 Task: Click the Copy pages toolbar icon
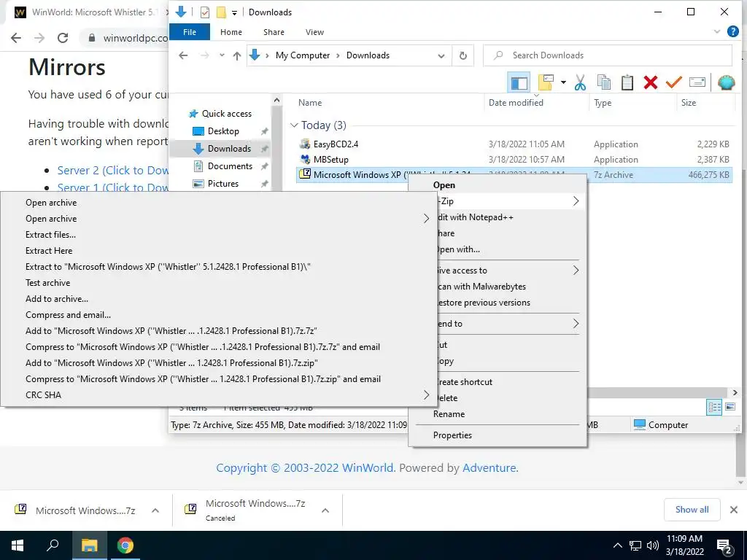click(603, 82)
